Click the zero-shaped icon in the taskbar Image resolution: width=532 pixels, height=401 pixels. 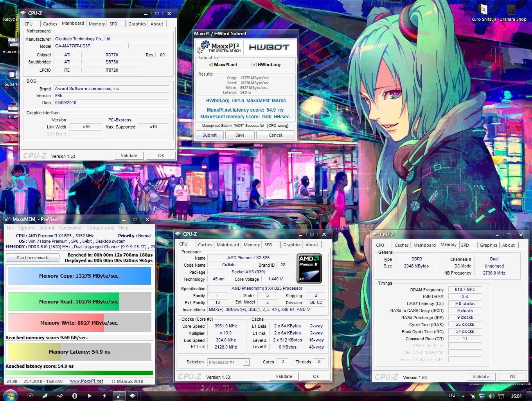74,396
